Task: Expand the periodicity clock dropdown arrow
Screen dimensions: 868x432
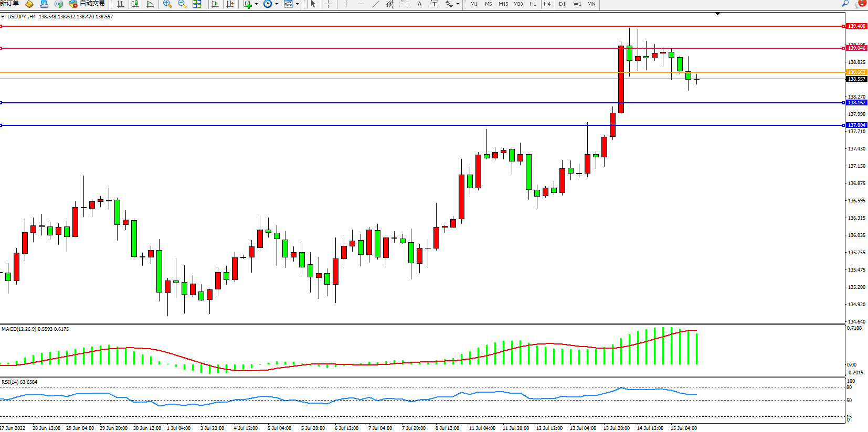Action: [277, 4]
